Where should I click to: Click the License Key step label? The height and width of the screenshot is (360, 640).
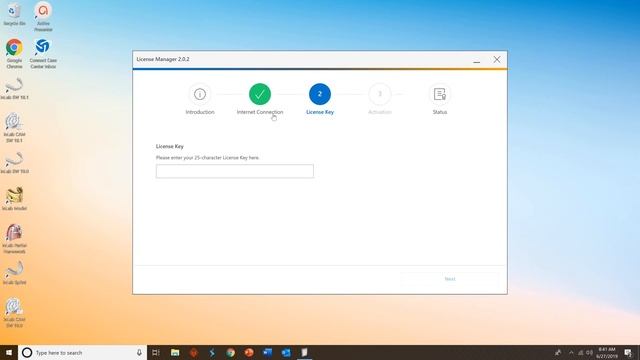320,112
